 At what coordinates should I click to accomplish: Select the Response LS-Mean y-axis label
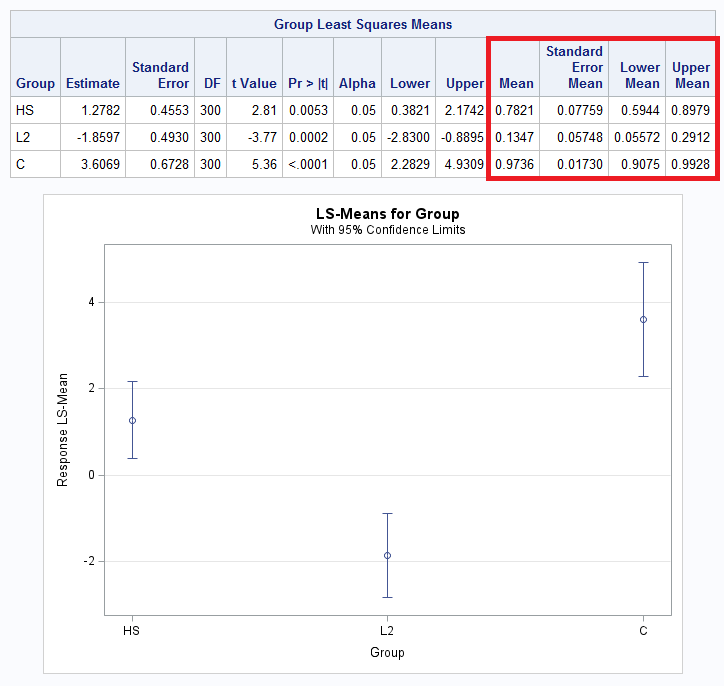[63, 431]
